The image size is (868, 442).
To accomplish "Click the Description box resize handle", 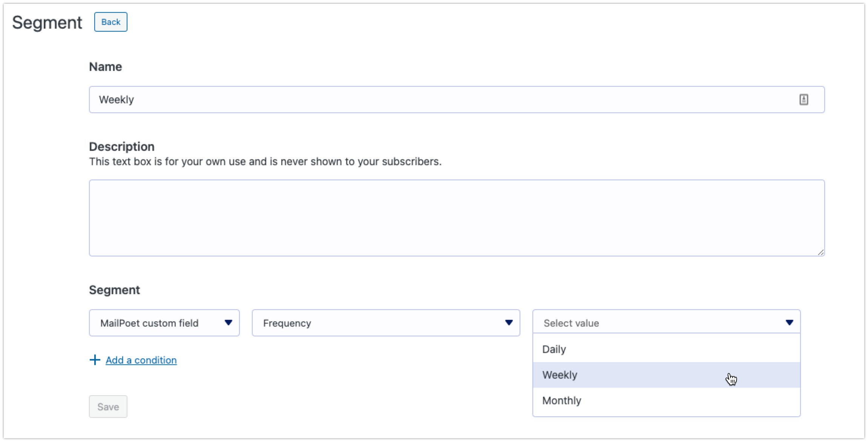I will pos(820,252).
